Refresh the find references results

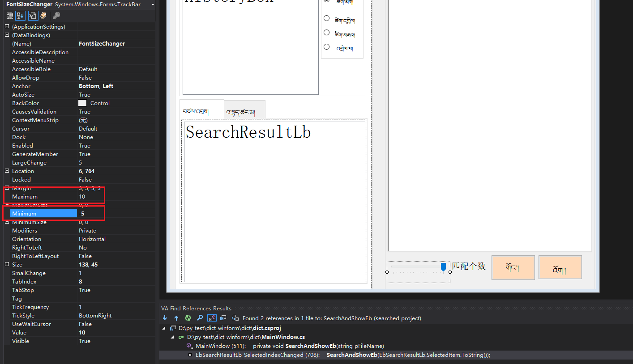pyautogui.click(x=188, y=318)
